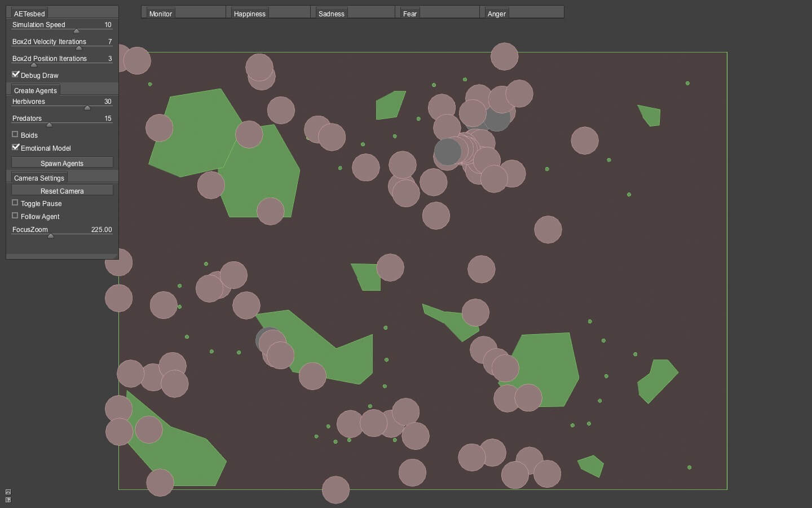Switch to the Sadness tab
Image resolution: width=812 pixels, height=508 pixels.
[331, 14]
